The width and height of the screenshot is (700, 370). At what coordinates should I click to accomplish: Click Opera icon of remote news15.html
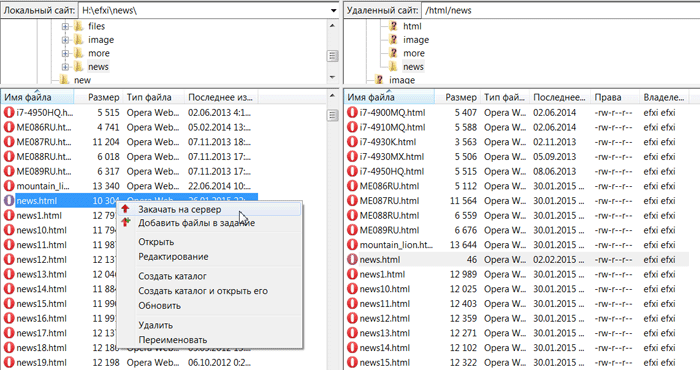pyautogui.click(x=352, y=362)
